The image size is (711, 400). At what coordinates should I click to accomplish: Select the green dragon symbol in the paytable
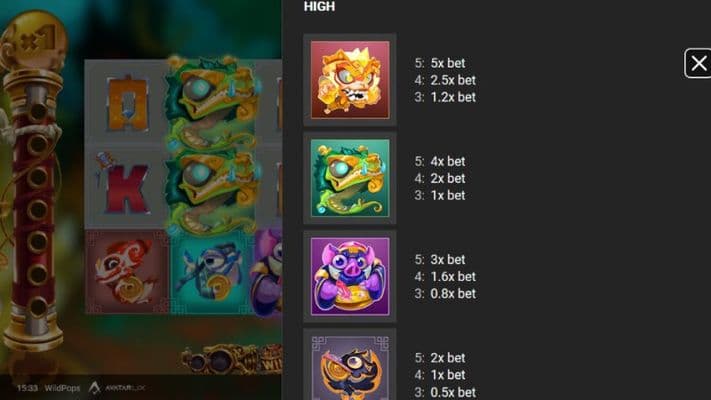pyautogui.click(x=350, y=178)
